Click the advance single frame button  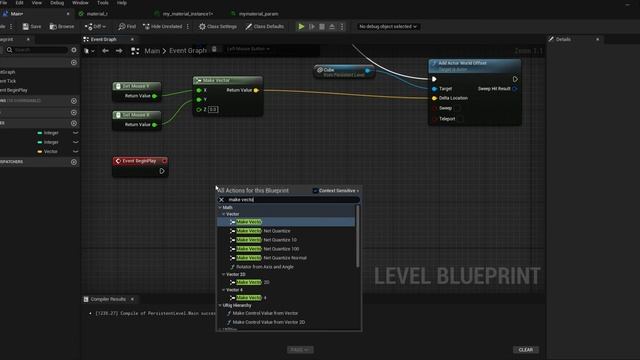click(x=312, y=27)
